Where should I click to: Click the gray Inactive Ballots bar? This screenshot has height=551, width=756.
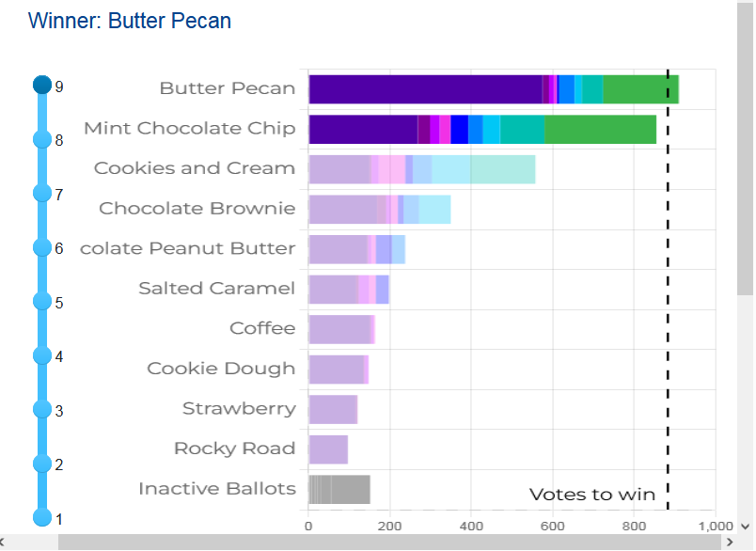click(339, 490)
